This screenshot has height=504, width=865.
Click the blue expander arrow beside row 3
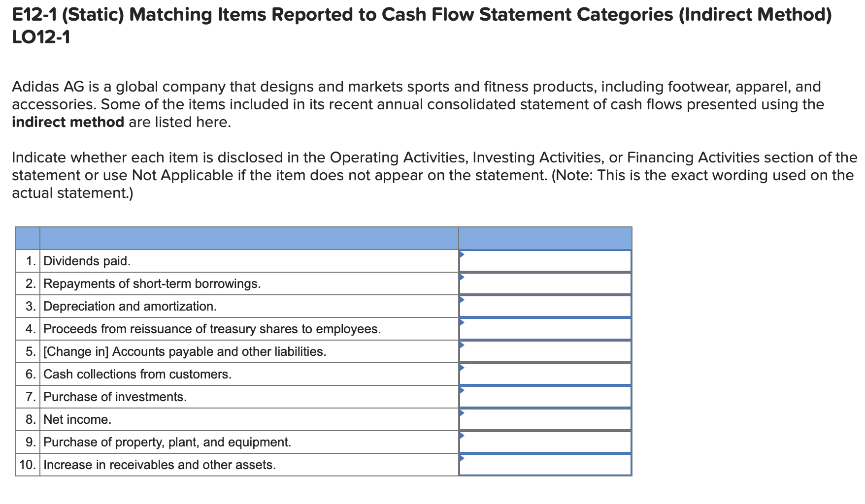click(462, 301)
